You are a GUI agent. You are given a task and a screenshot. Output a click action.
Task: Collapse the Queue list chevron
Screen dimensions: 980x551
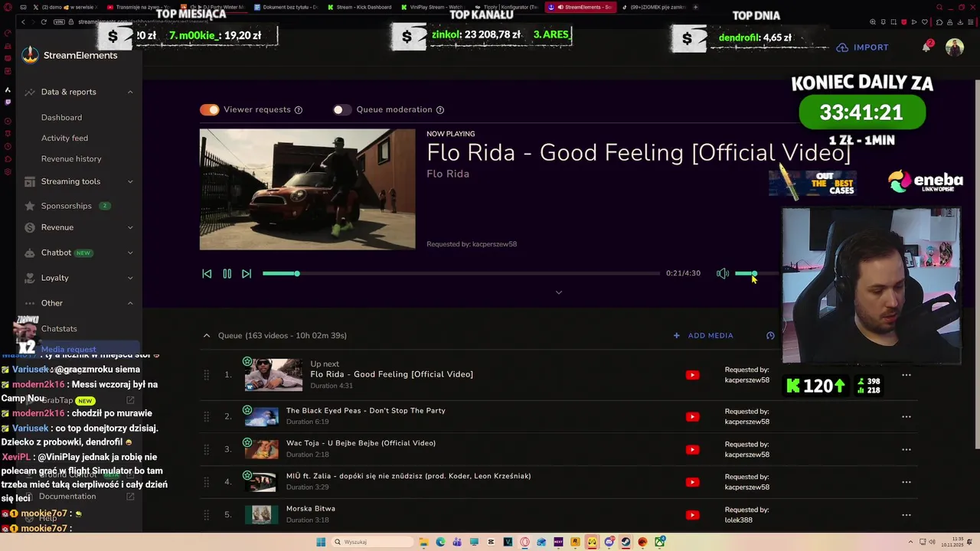207,335
